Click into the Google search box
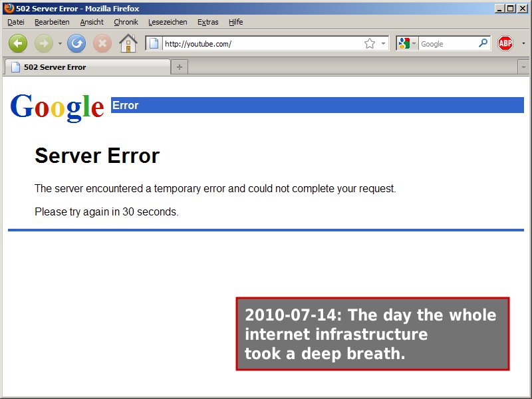This screenshot has width=532, height=399. point(448,44)
